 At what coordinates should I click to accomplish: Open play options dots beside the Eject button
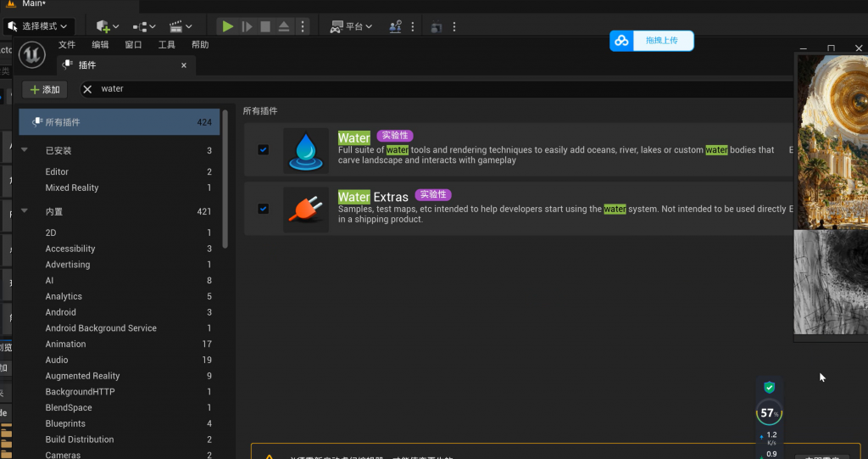pyautogui.click(x=303, y=26)
